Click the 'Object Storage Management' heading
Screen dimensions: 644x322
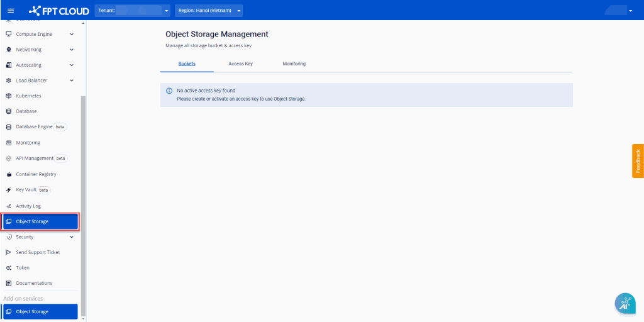[217, 34]
